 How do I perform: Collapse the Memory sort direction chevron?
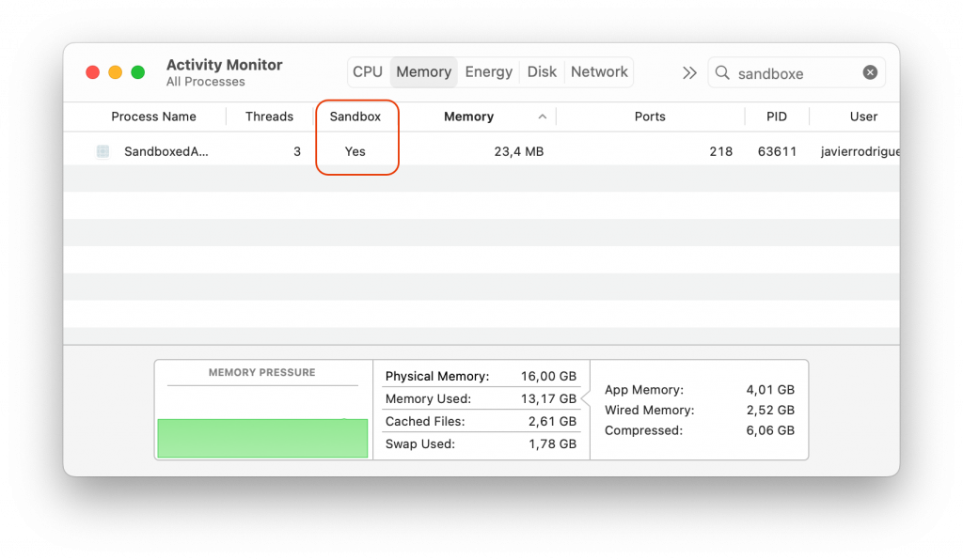[543, 117]
